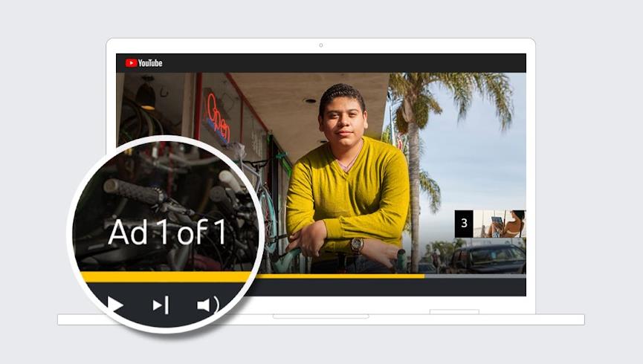
Task: Click the wristwatch on the man's arm
Action: (x=357, y=245)
